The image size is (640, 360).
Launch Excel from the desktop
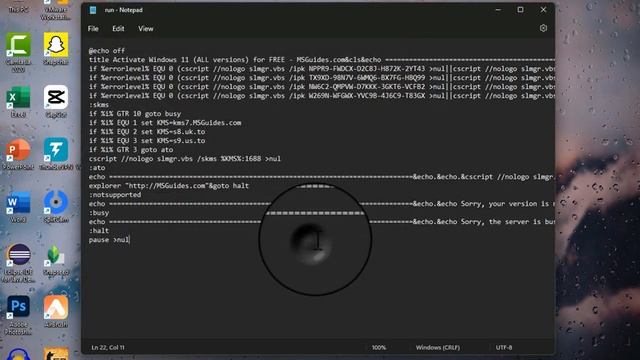[x=18, y=102]
